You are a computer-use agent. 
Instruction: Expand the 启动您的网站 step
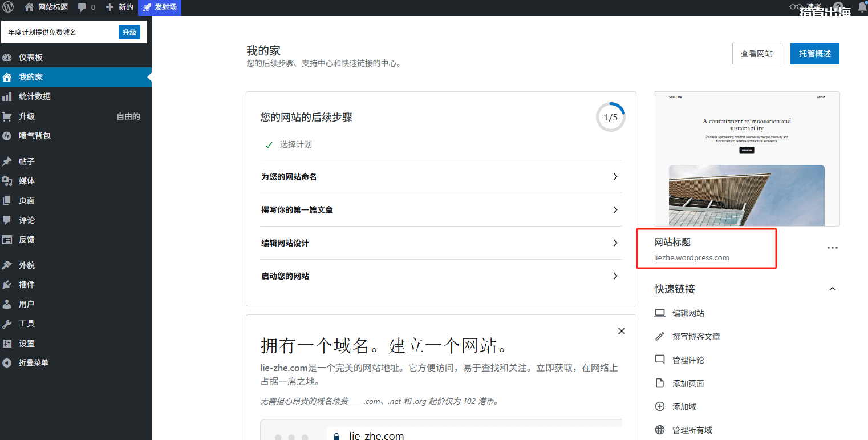pyautogui.click(x=615, y=276)
